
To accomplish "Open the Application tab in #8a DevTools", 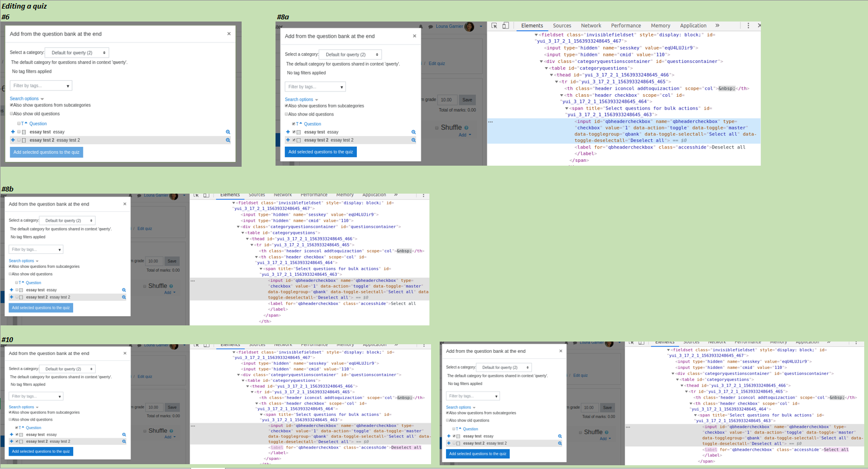I will [693, 25].
